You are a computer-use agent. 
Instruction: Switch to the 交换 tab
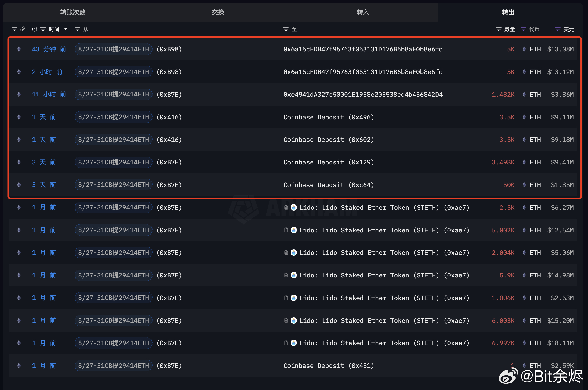click(x=218, y=12)
